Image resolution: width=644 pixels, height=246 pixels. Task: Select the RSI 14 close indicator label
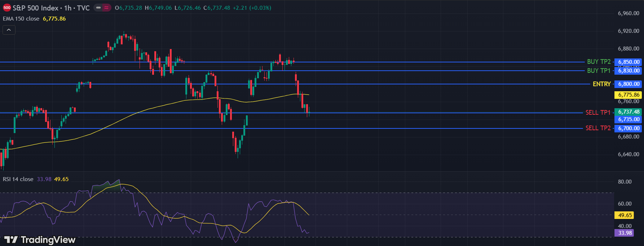tap(18, 179)
